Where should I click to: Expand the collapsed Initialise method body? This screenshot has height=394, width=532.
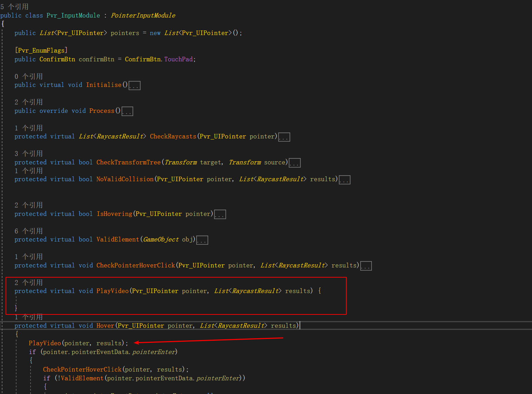[135, 85]
